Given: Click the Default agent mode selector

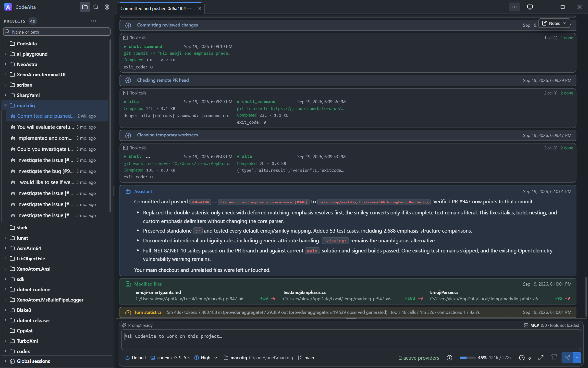Looking at the screenshot, I should click(135, 358).
